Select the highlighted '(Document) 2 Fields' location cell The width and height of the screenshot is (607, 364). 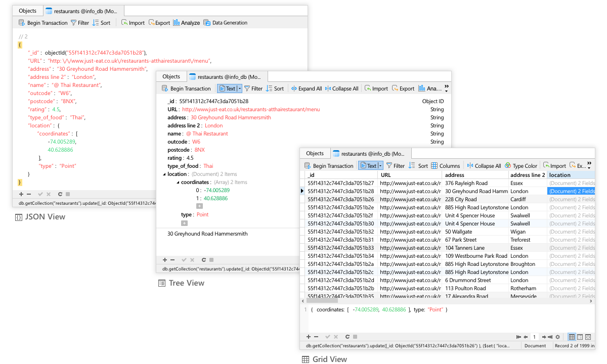tap(571, 191)
